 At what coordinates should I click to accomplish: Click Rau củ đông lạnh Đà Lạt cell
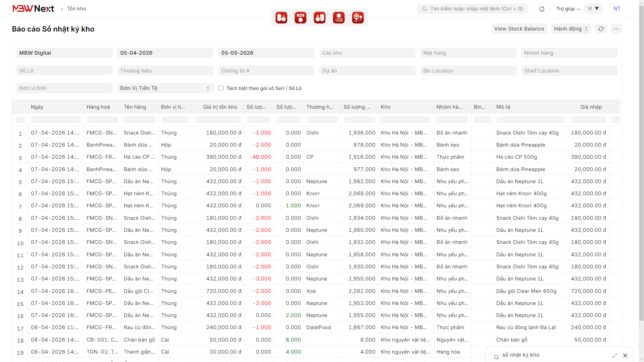(531, 327)
